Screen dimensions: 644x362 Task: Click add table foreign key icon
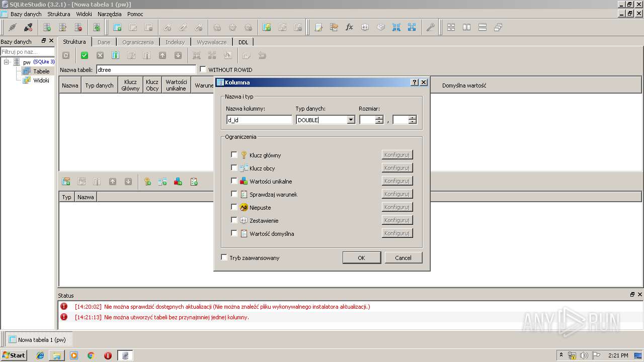point(163,182)
